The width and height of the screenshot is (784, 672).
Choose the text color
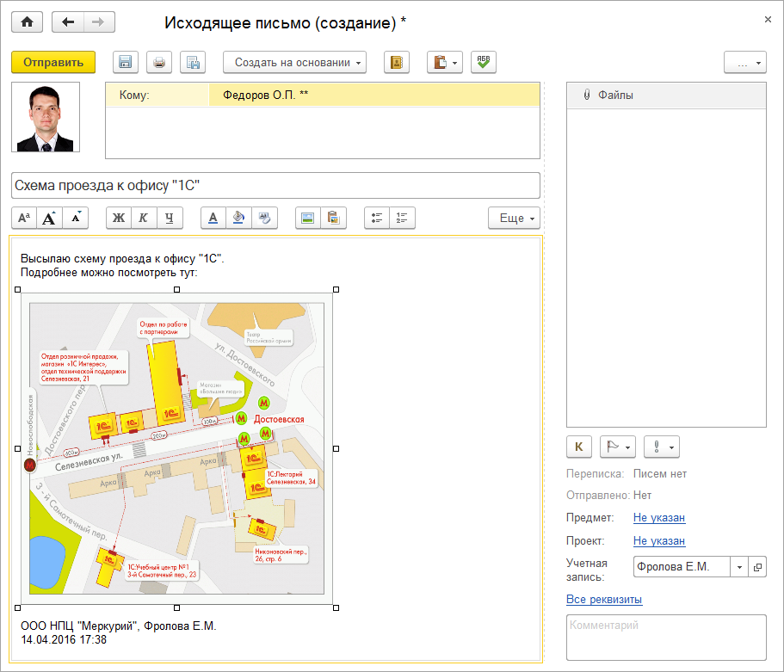[213, 218]
